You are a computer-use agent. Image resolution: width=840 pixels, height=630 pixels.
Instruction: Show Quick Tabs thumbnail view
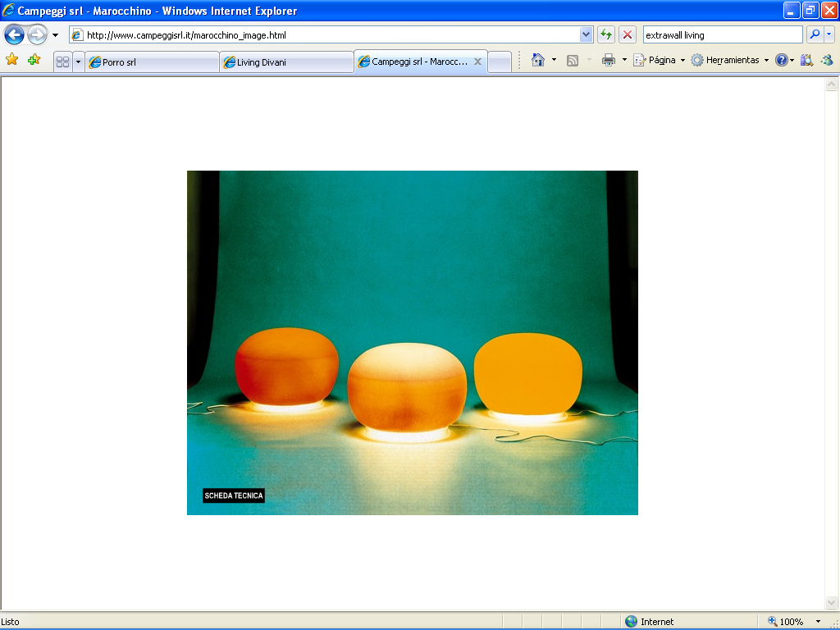62,62
